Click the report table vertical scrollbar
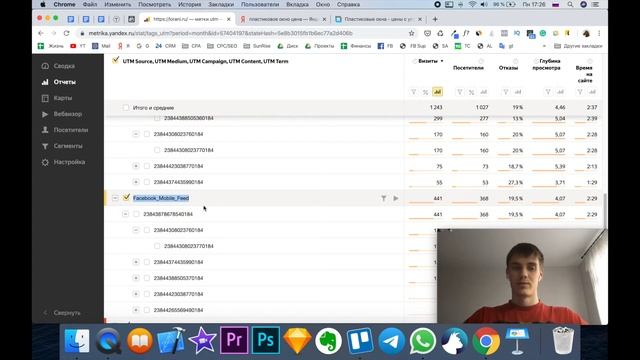Image resolution: width=640 pixels, height=360 pixels. [604, 211]
